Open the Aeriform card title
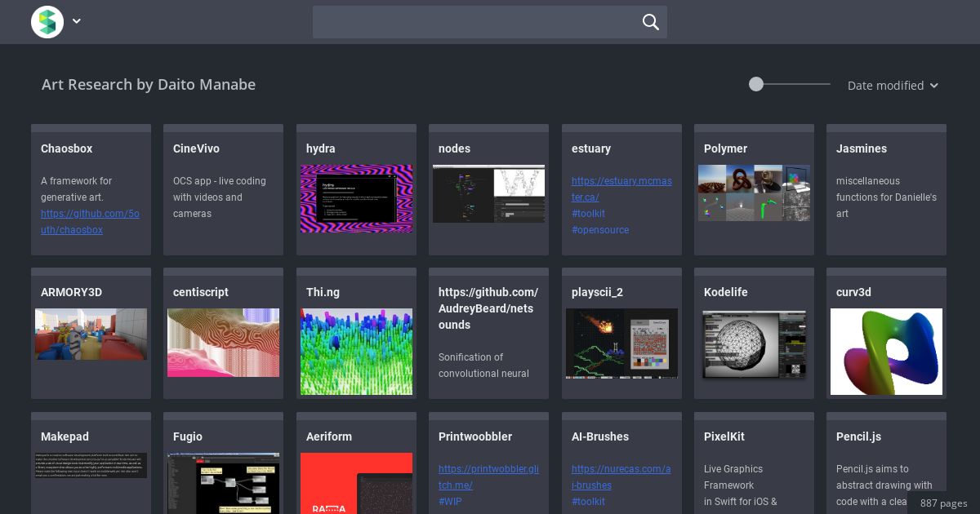Viewport: 980px width, 514px height. pyautogui.click(x=329, y=436)
